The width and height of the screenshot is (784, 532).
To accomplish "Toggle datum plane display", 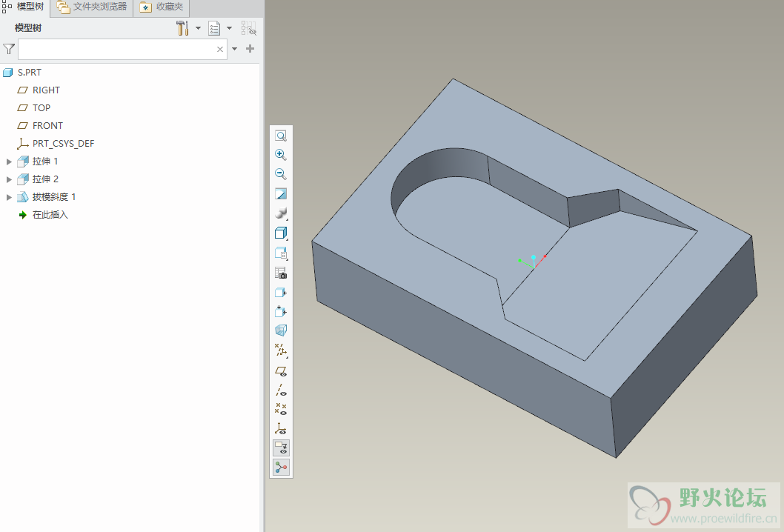I will click(x=281, y=371).
